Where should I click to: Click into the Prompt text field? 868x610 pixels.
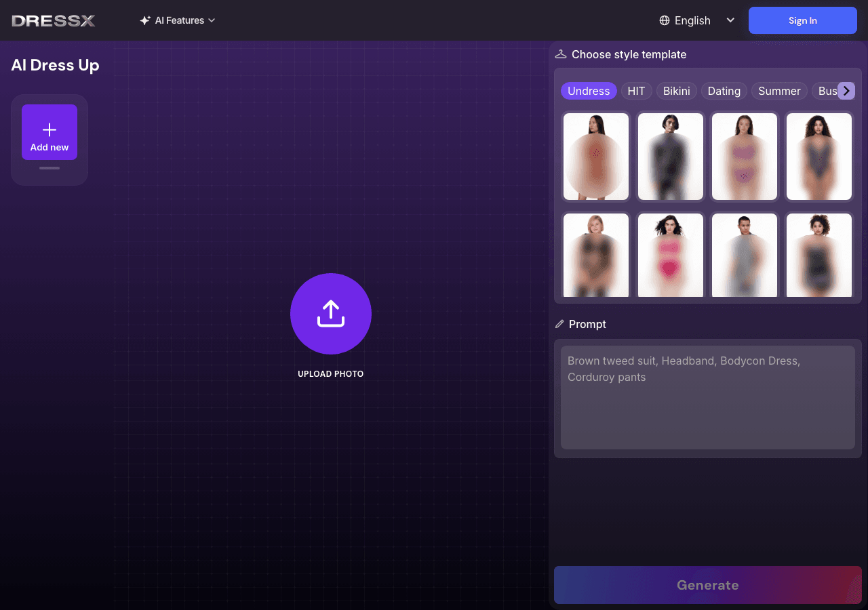(x=708, y=397)
